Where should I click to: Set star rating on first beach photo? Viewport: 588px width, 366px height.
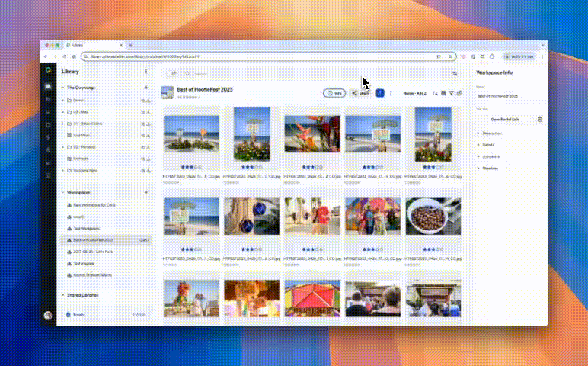coord(191,167)
